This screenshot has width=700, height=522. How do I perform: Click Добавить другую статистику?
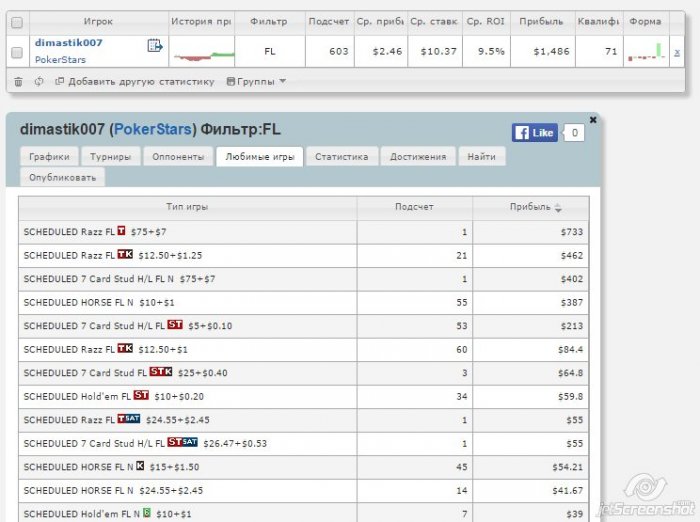[135, 82]
